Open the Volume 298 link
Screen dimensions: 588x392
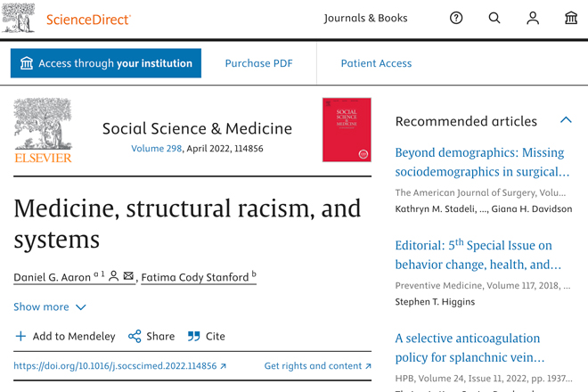pyautogui.click(x=157, y=149)
